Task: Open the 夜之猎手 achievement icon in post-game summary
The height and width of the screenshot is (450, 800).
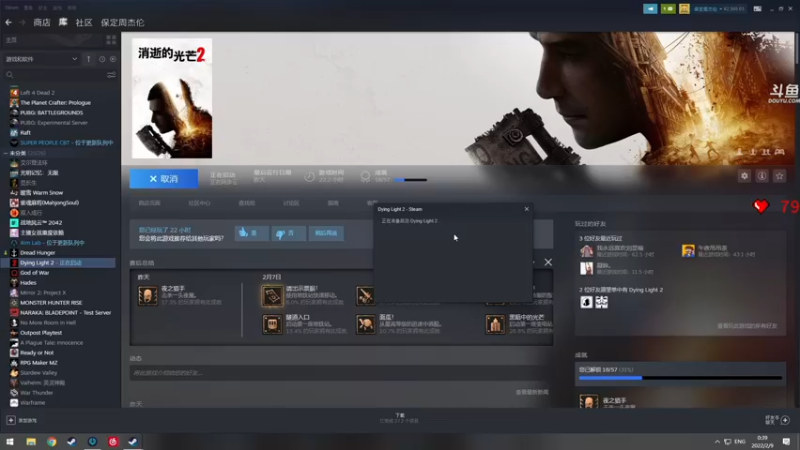Action: (x=147, y=296)
